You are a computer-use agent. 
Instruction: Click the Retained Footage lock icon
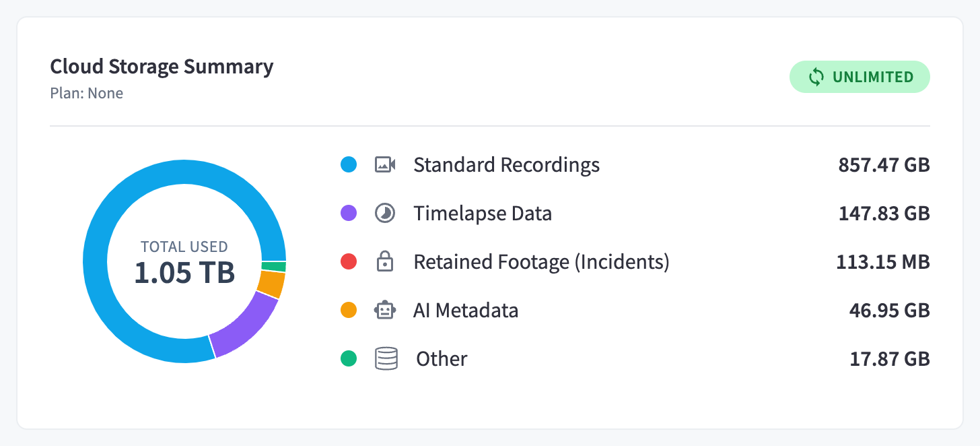point(385,261)
